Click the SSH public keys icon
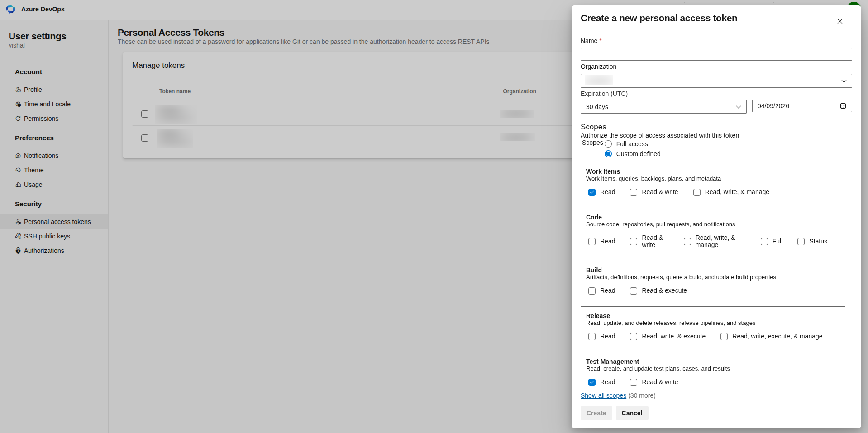The image size is (868, 433). (18, 236)
